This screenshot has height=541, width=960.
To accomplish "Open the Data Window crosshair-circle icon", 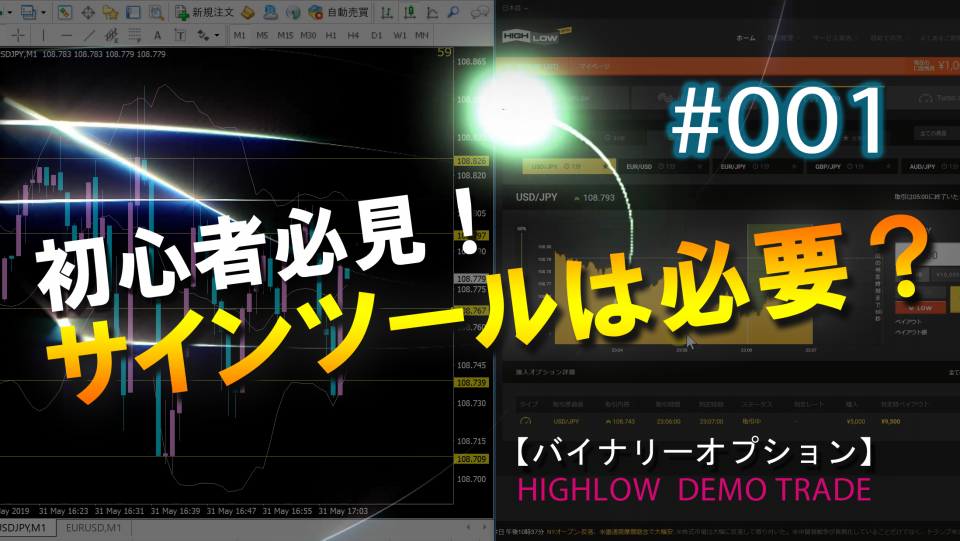I will coord(88,12).
